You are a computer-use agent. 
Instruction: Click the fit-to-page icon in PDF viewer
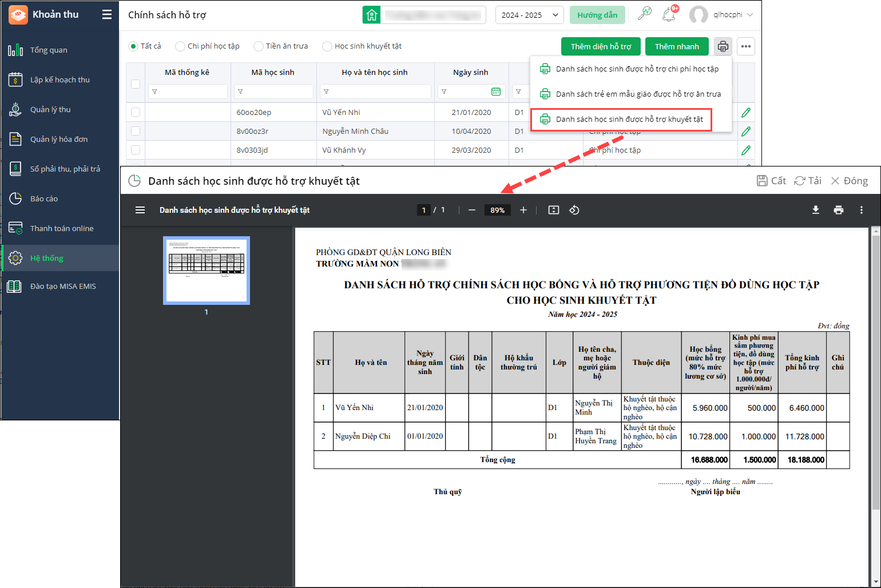point(553,210)
